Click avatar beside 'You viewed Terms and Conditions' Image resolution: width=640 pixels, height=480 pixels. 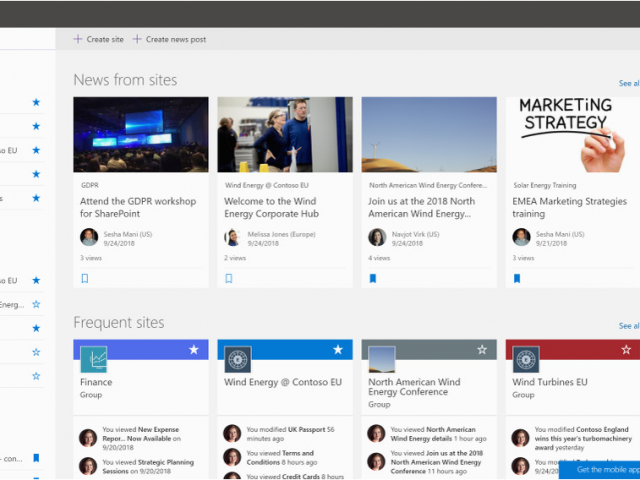click(232, 457)
